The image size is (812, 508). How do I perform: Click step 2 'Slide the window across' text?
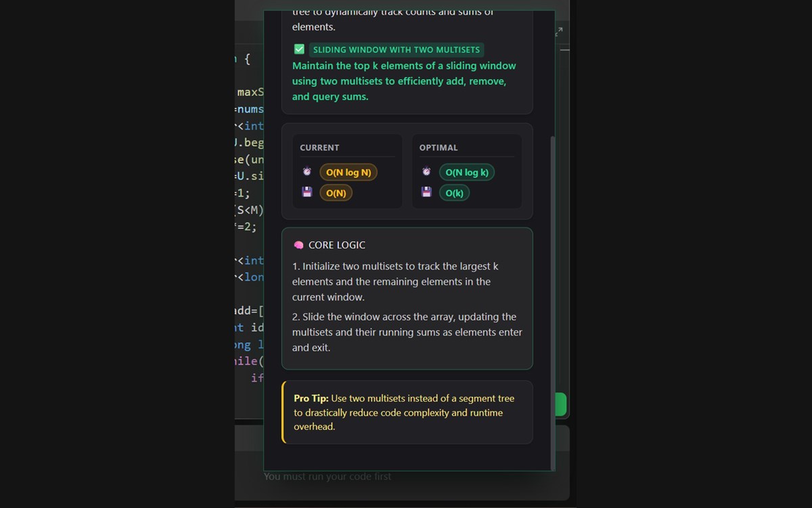coord(407,332)
